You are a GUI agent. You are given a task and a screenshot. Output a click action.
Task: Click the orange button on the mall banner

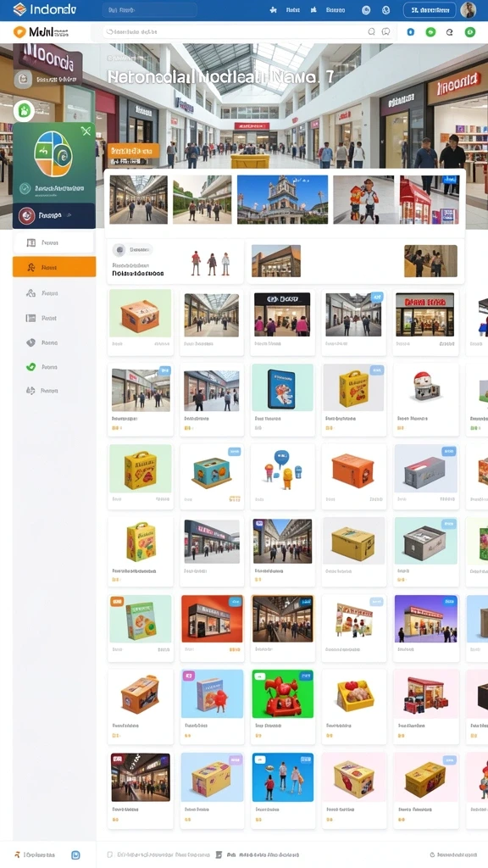pyautogui.click(x=133, y=151)
